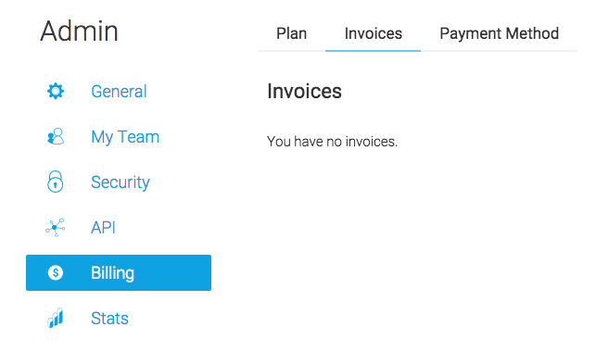The height and width of the screenshot is (364, 596).
Task: Click the API network nodes icon
Action: coord(55,227)
